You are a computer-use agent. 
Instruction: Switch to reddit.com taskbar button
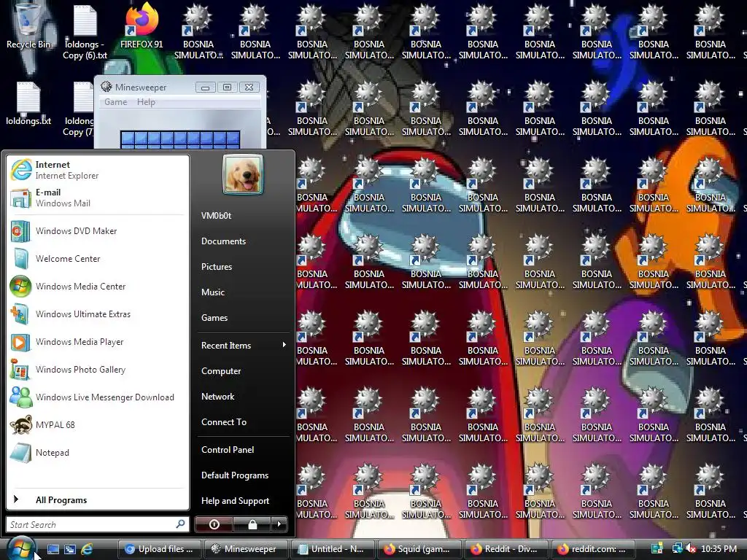[592, 549]
